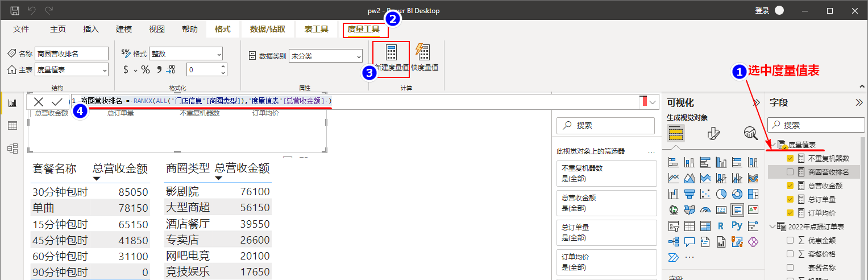Click the thousands separator comma icon

tap(159, 69)
